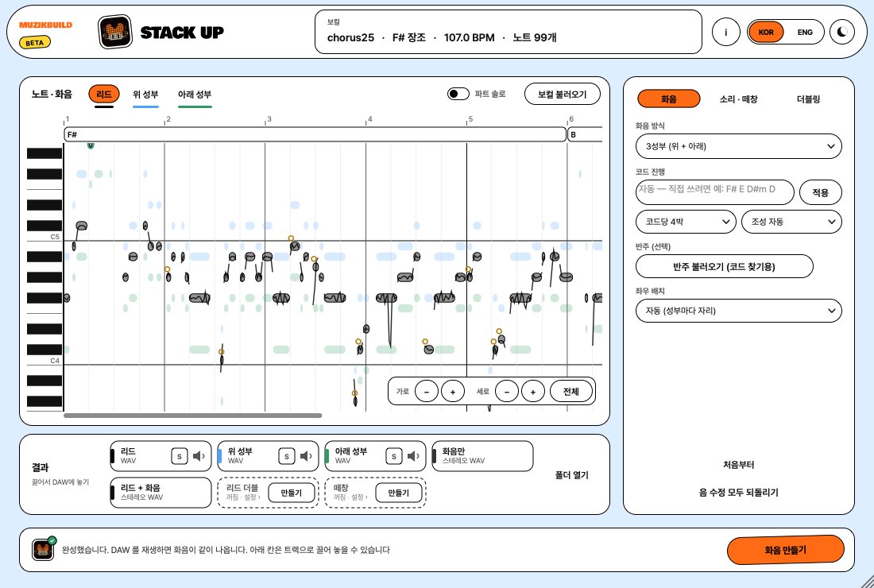This screenshot has height=588, width=874.
Task: Click the 세로 plus zoom button
Action: 533,391
